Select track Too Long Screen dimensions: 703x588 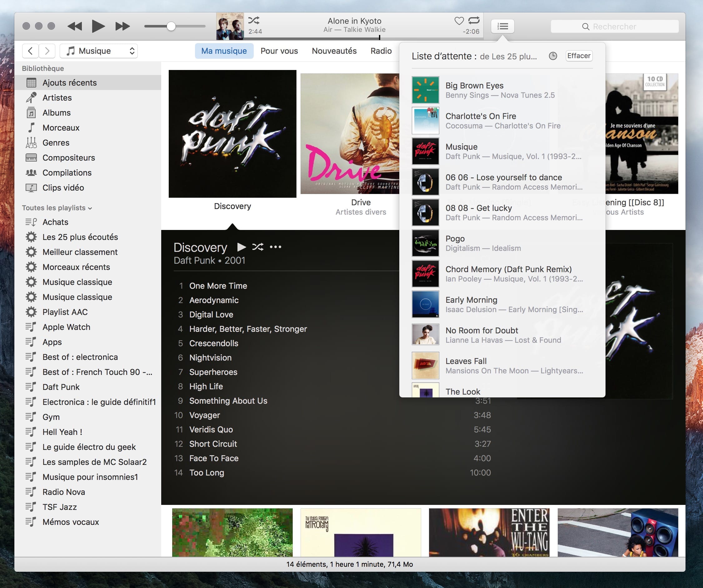click(207, 472)
